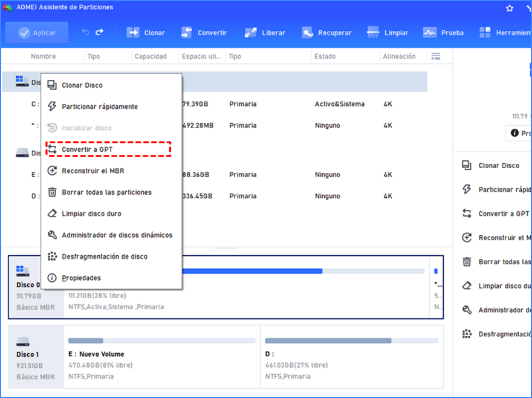Image resolution: width=532 pixels, height=398 pixels.
Task: Click the star favorite icon in title bar
Action: pos(510,8)
